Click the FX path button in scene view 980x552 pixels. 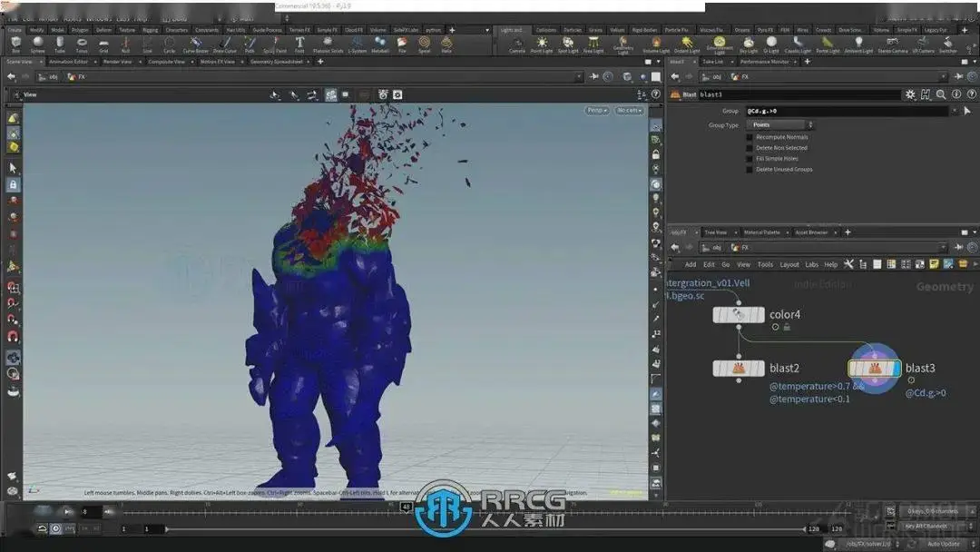76,76
